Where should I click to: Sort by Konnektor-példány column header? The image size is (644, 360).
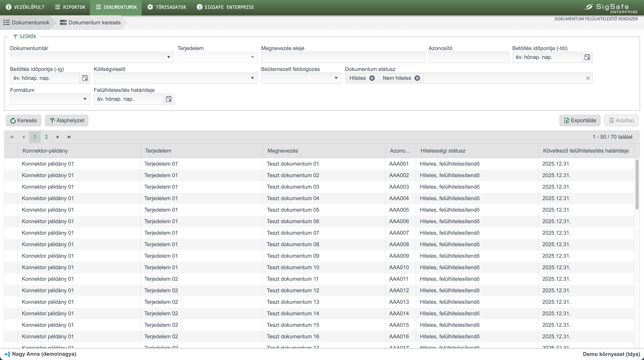coord(79,151)
